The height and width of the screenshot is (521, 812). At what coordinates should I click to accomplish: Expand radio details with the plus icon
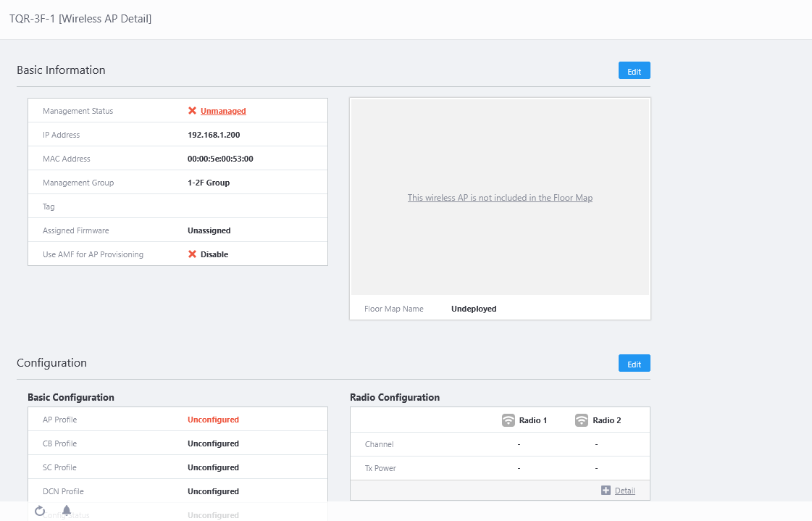[x=606, y=491]
